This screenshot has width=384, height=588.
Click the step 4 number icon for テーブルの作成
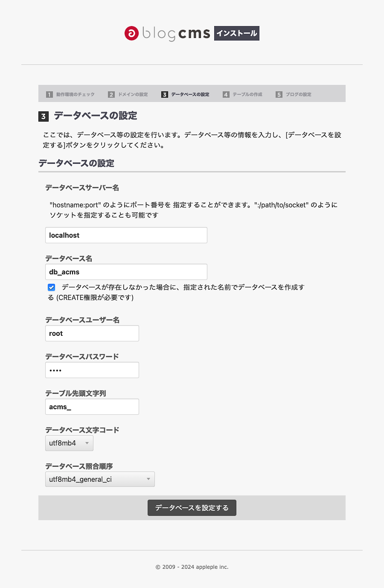(226, 94)
